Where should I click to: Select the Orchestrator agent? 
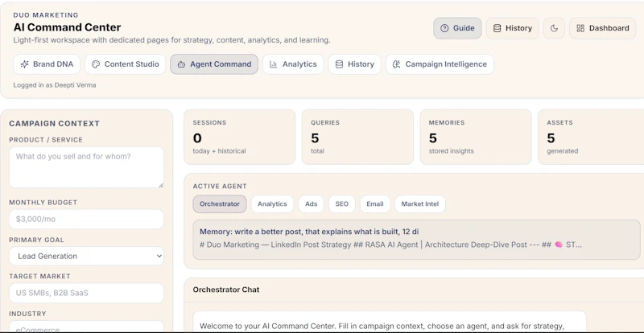pos(220,204)
